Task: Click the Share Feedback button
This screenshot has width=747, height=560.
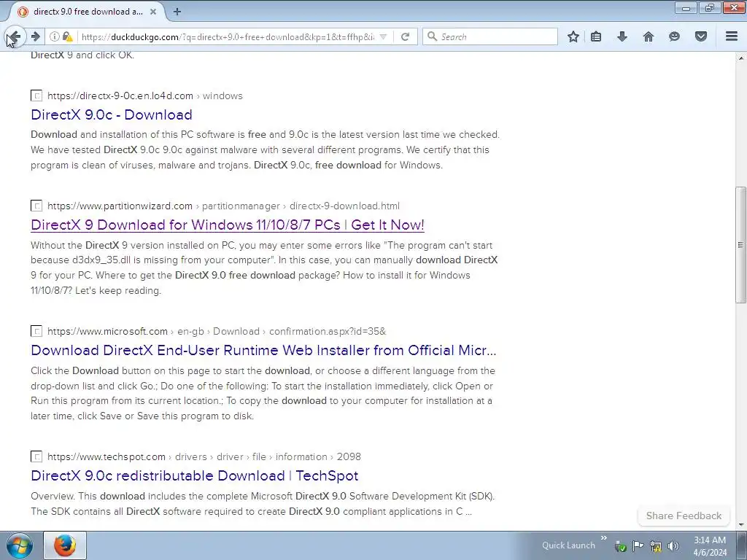Action: [684, 516]
